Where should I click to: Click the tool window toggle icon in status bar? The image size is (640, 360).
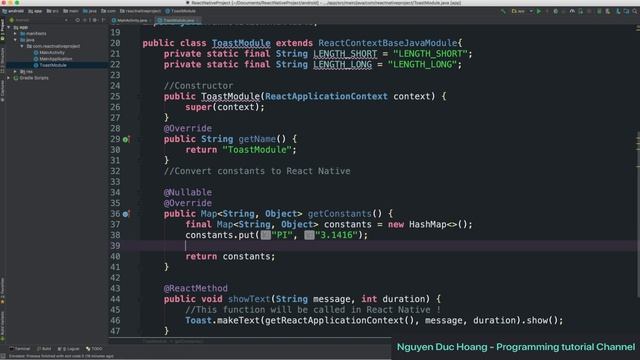(x=3, y=356)
